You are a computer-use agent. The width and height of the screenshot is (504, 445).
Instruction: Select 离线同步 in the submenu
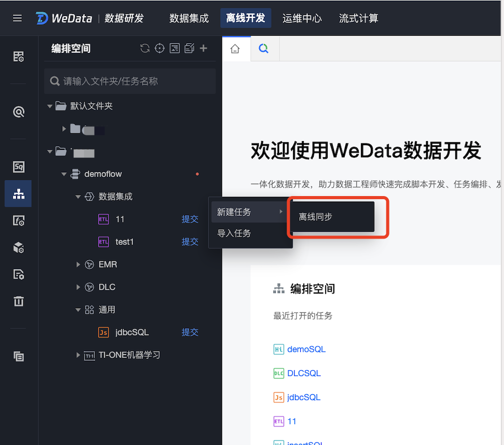(332, 217)
